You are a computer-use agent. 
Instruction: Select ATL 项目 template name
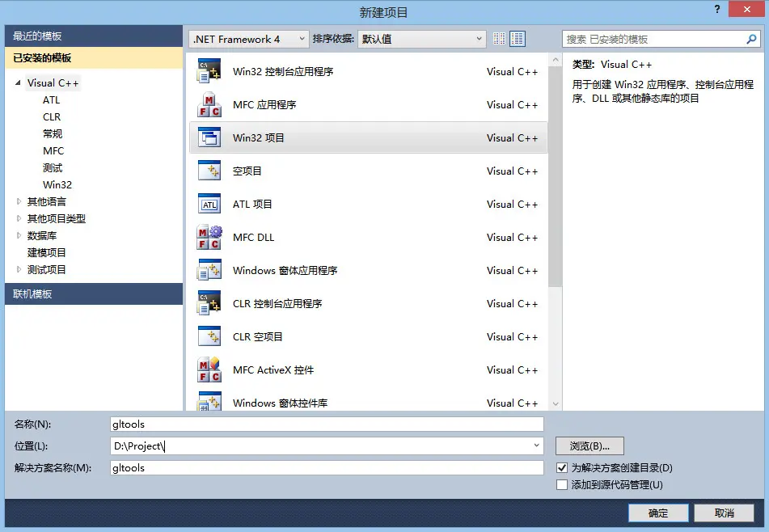[x=252, y=204]
